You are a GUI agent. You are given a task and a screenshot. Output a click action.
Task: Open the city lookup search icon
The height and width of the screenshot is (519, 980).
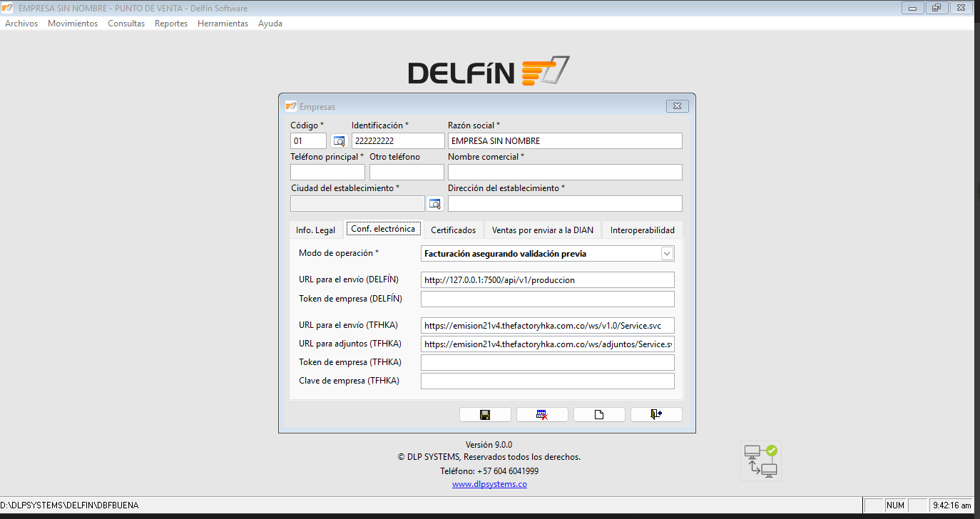point(435,204)
